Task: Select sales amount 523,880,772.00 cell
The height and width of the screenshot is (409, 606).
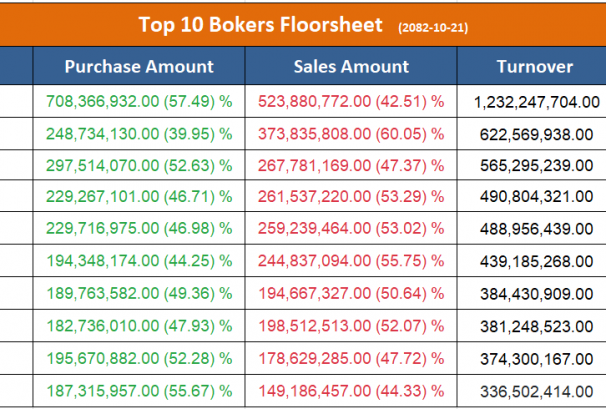Action: tap(351, 101)
